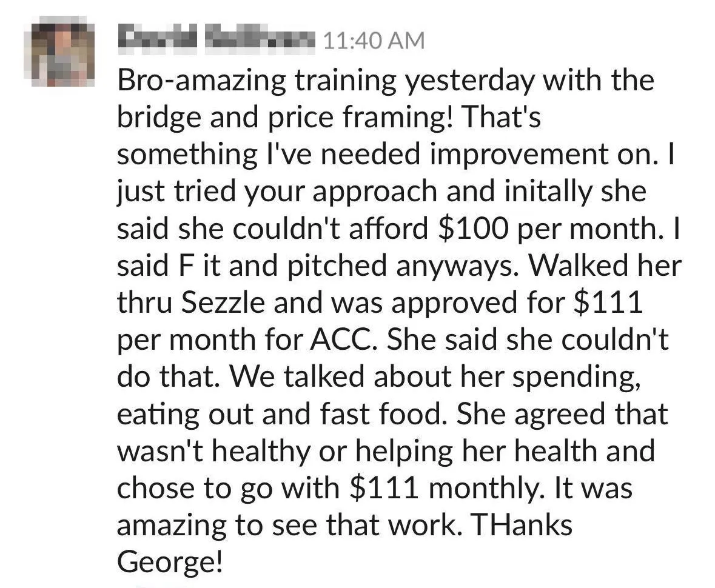Click the first "$111" after "approved for"

point(608,302)
